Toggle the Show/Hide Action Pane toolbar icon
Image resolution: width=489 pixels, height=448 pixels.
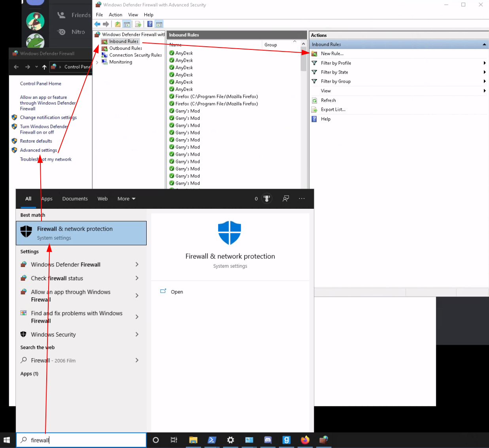[159, 24]
